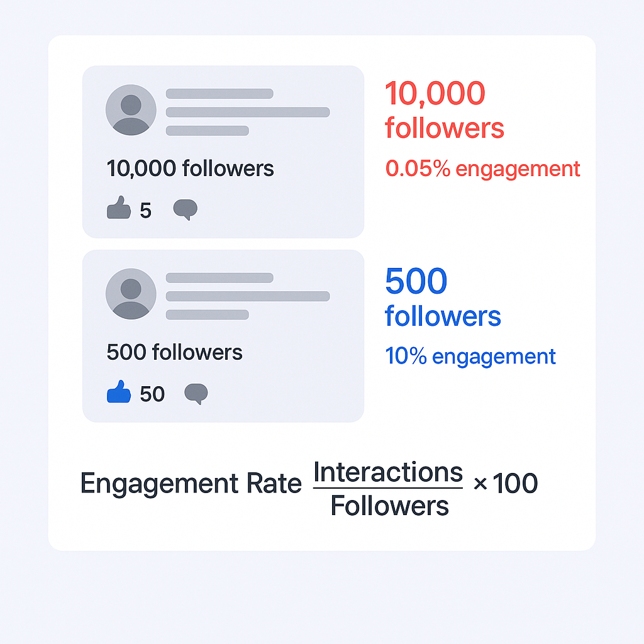Click the top placeholder name line in the first card
Image resolution: width=644 pixels, height=644 pixels.
pos(219,94)
